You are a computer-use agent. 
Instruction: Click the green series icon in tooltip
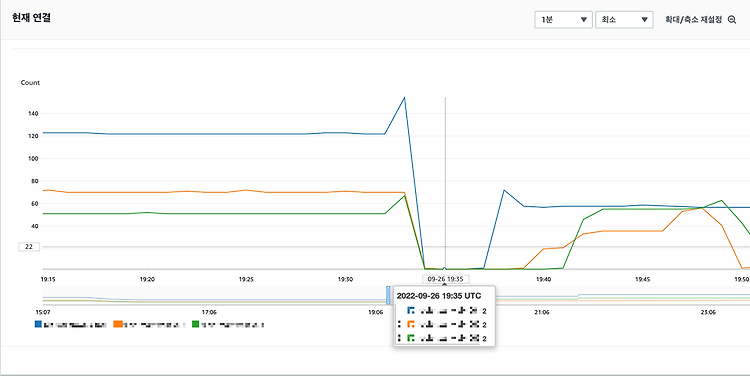(x=410, y=338)
